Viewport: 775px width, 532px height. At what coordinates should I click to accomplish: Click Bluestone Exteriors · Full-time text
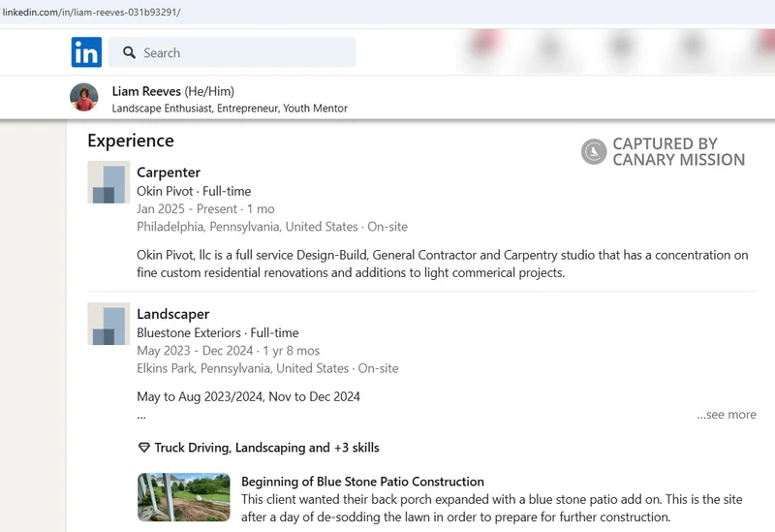(217, 332)
